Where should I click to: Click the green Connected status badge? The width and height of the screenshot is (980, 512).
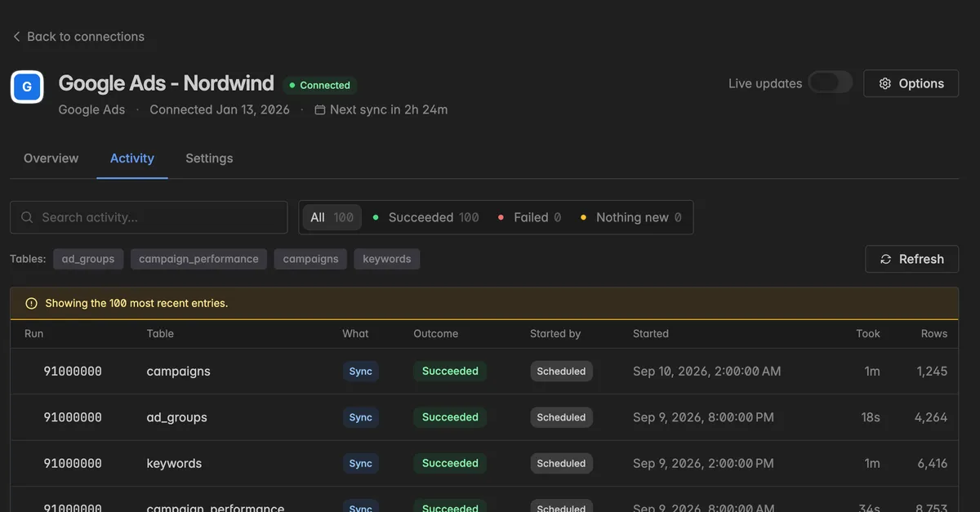tap(320, 85)
